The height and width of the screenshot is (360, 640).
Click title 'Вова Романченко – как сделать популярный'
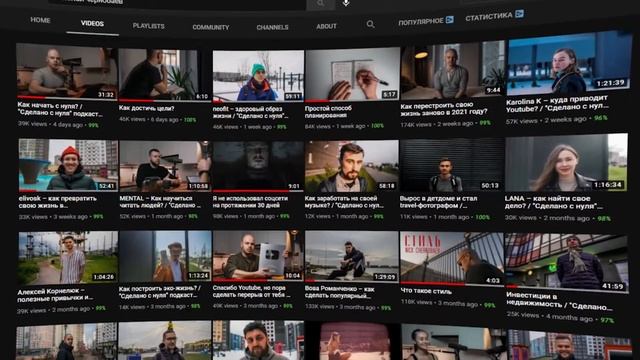[340, 292]
